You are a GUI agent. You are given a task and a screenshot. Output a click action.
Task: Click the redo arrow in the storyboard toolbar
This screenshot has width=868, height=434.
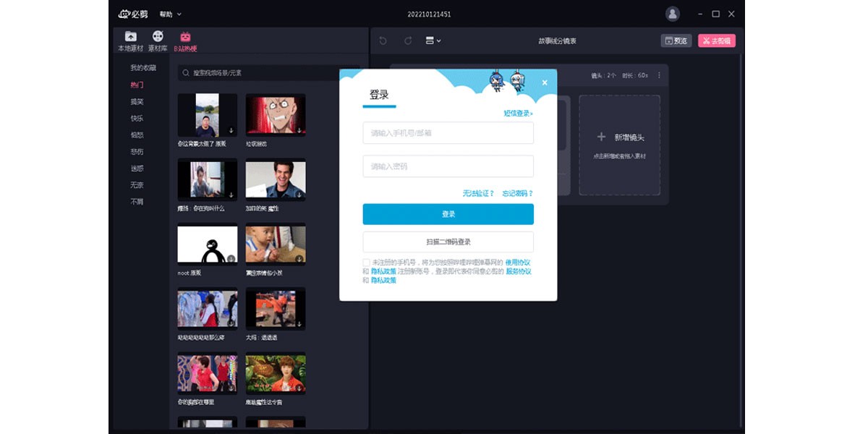408,41
